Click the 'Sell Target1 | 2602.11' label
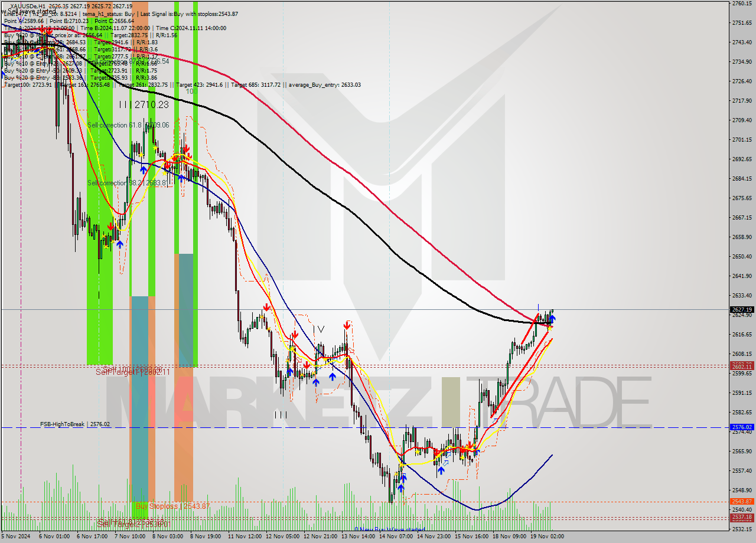The height and width of the screenshot is (543, 756). click(133, 372)
